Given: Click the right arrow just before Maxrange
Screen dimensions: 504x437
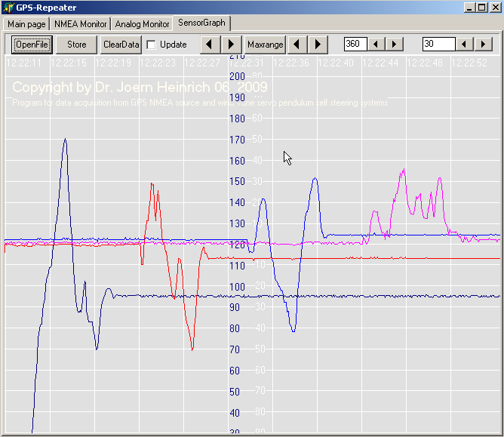Looking at the screenshot, I should [231, 45].
